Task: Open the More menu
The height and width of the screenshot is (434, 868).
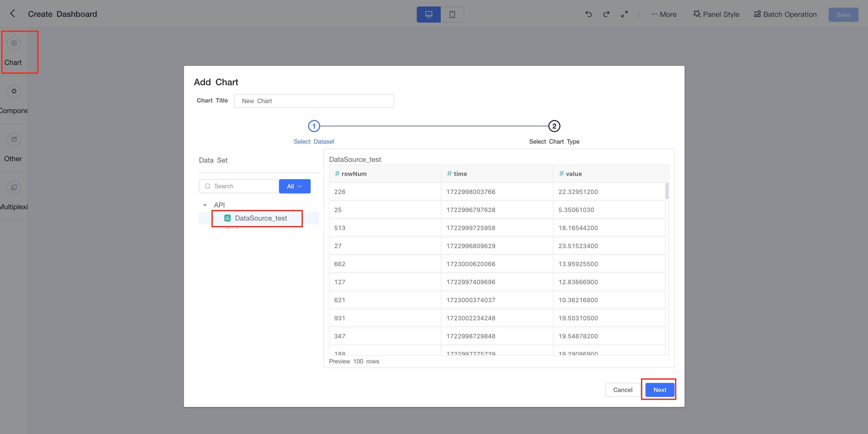Action: (664, 15)
